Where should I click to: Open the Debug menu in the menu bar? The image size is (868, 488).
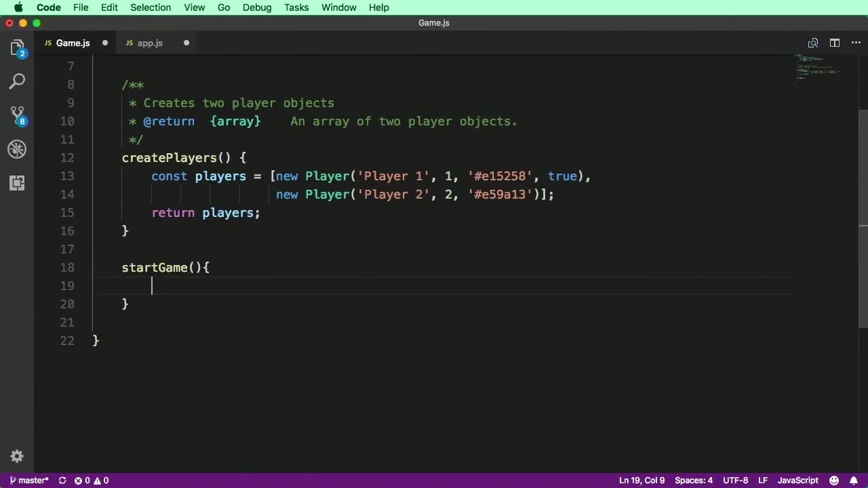[x=256, y=7]
